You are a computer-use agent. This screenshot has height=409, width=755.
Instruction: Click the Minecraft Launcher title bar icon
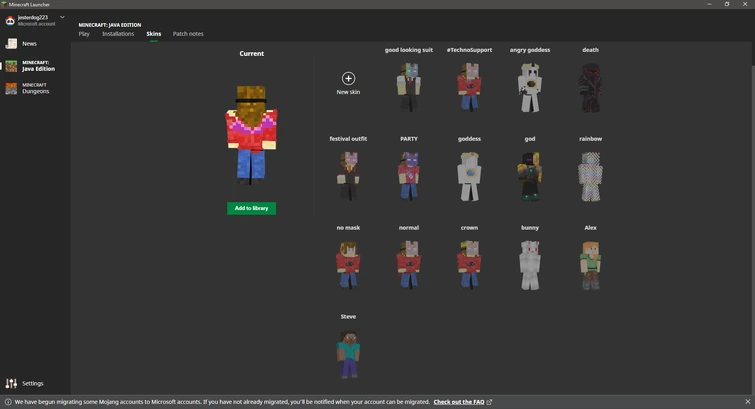pyautogui.click(x=4, y=4)
